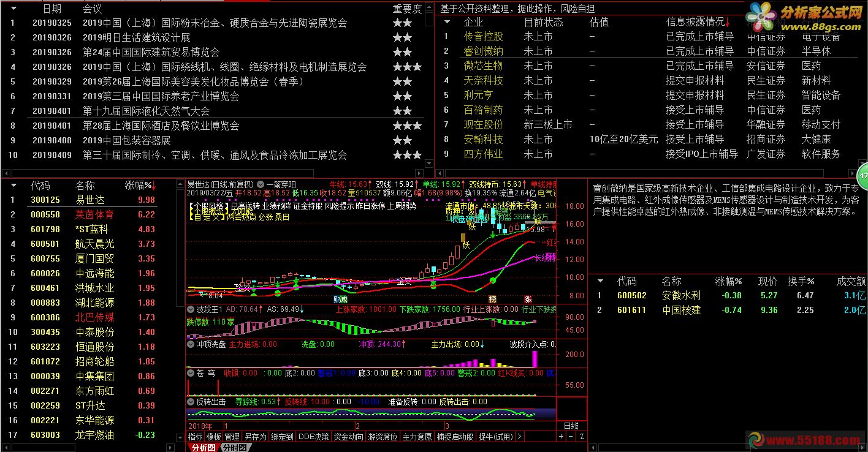
Task: Select the 捉牛(试用) indicator tab
Action: point(495,437)
